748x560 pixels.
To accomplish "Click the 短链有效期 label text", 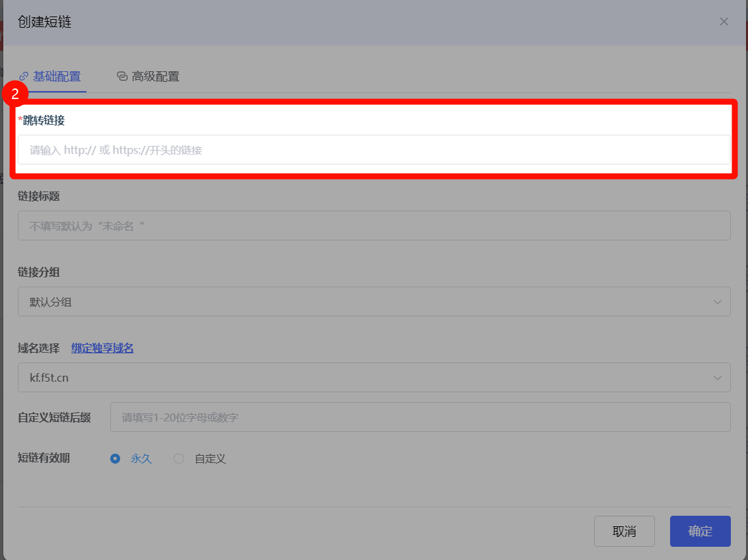I will [x=44, y=458].
